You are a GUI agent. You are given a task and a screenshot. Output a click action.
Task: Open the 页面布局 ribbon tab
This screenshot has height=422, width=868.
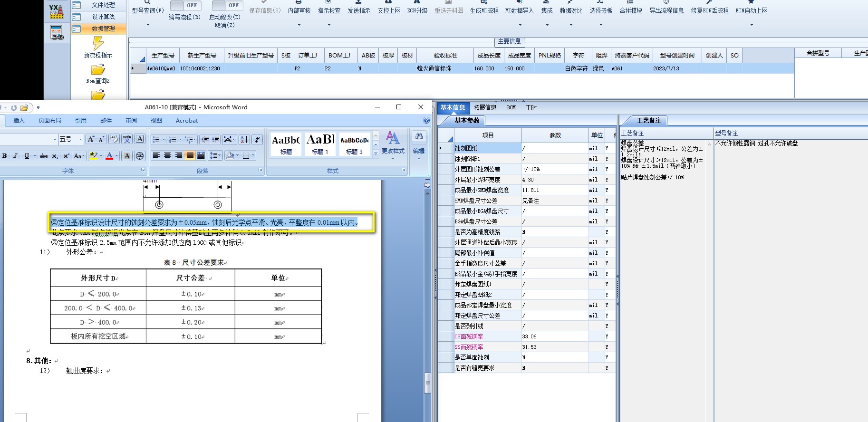tap(50, 121)
